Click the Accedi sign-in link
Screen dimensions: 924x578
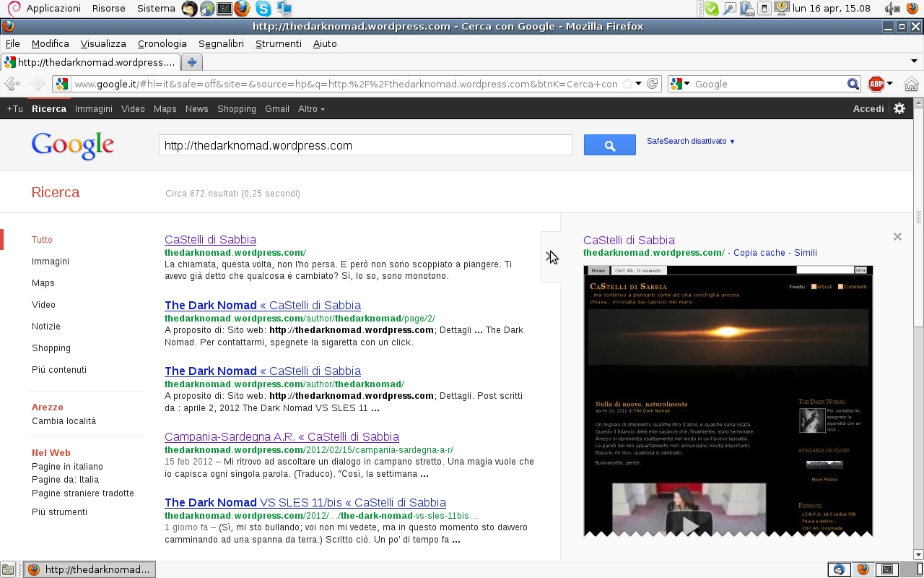coord(868,108)
